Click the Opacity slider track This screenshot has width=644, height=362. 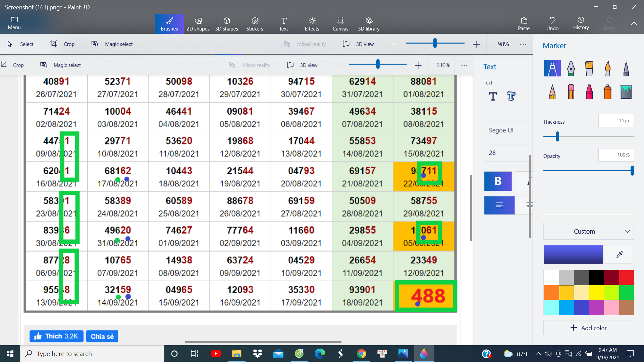(x=589, y=171)
